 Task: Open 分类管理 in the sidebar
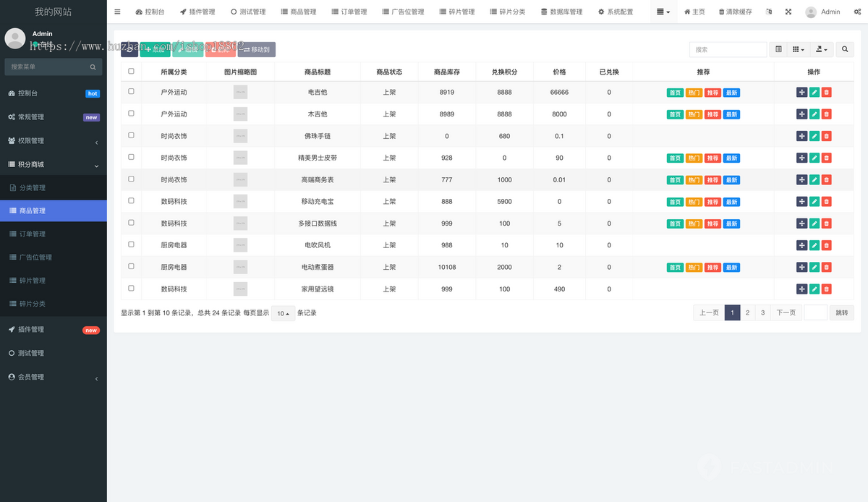pos(32,188)
